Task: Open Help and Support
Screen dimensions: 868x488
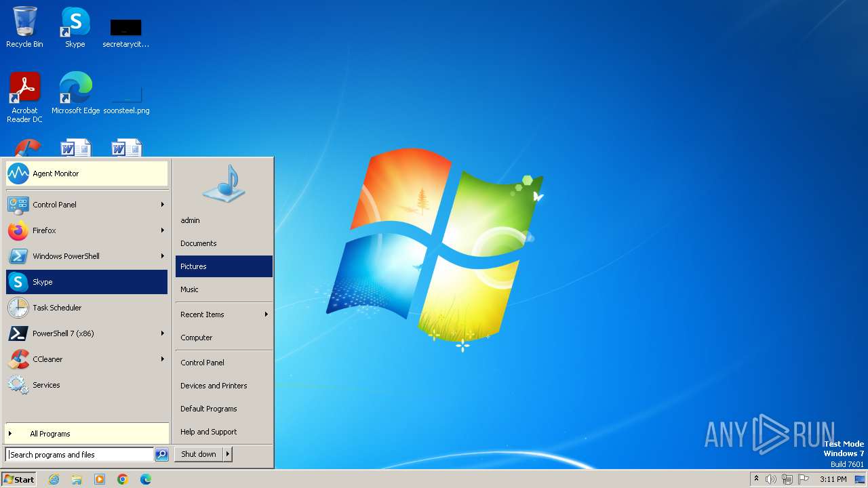Action: 224,432
